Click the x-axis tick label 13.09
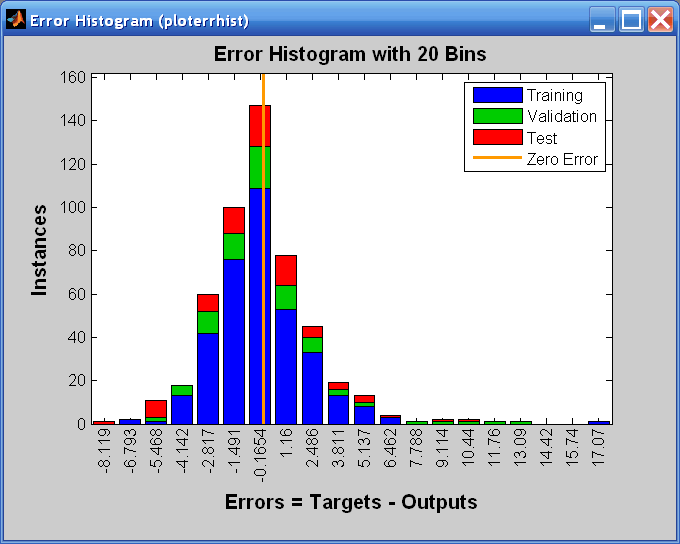This screenshot has width=680, height=544. [520, 448]
